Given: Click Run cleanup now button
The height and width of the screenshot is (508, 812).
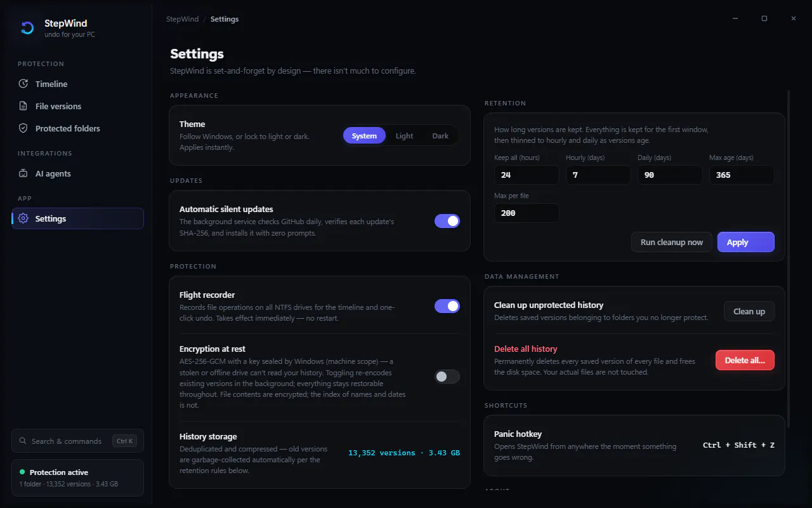Looking at the screenshot, I should click(672, 242).
